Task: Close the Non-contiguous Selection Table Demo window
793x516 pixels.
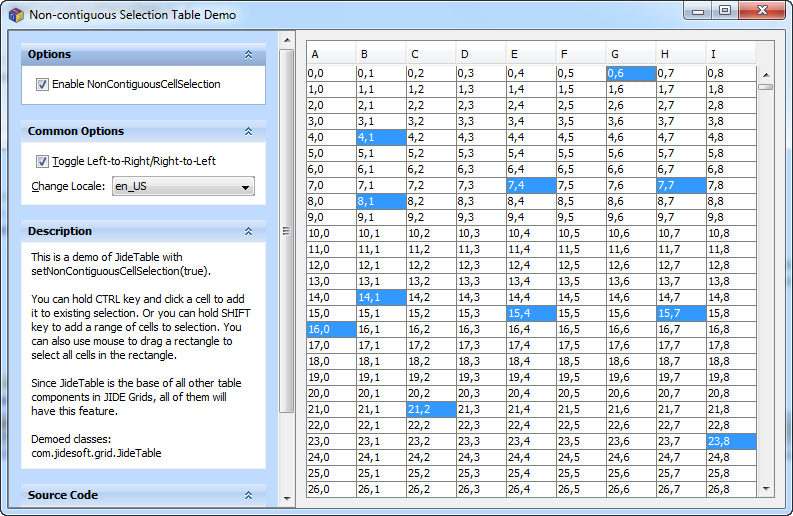Action: (762, 11)
